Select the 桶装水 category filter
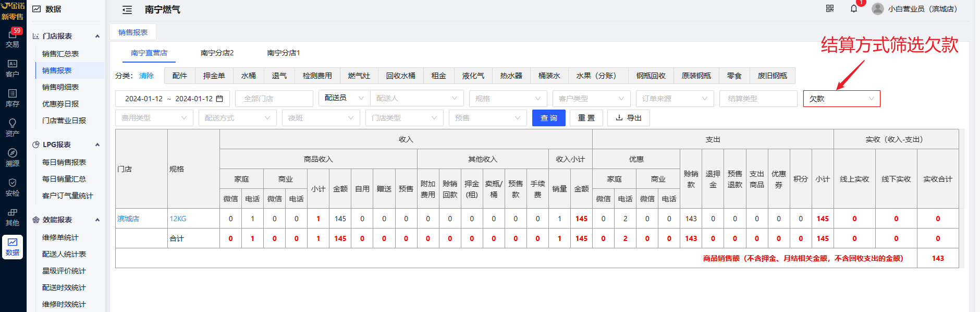Viewport: 980px width, 312px height. [549, 76]
